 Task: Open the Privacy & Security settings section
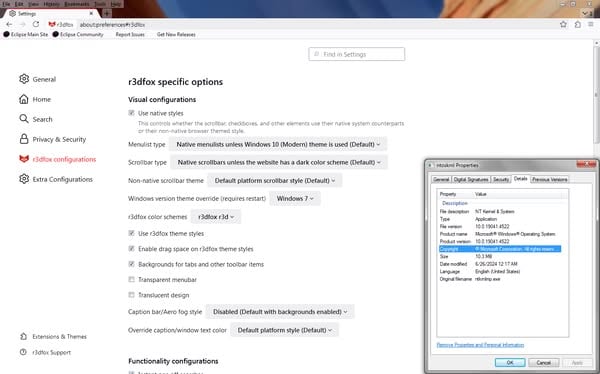[52, 139]
